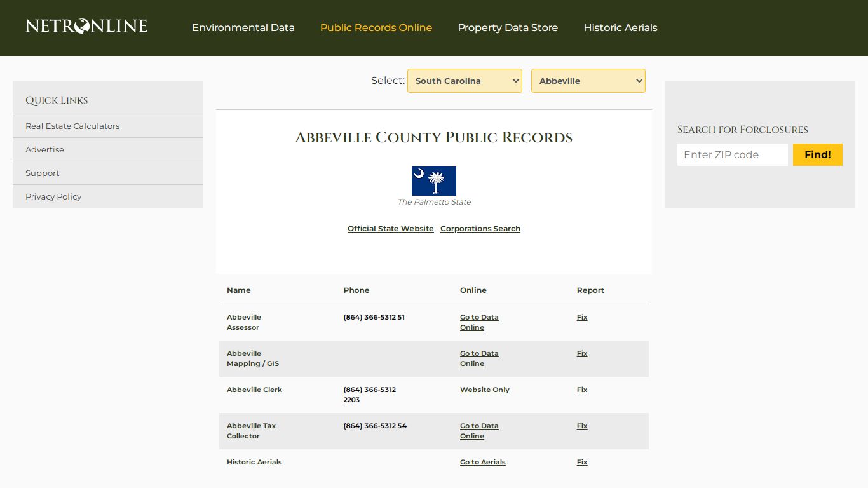The image size is (868, 488).
Task: Select the Abbeville Tax Collector name cell
Action: 252,431
